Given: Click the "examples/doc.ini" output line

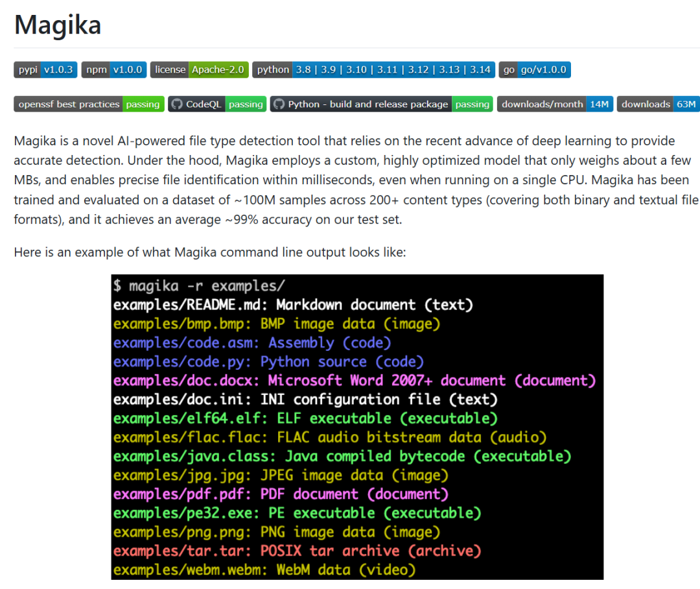Looking at the screenshot, I should [x=305, y=400].
